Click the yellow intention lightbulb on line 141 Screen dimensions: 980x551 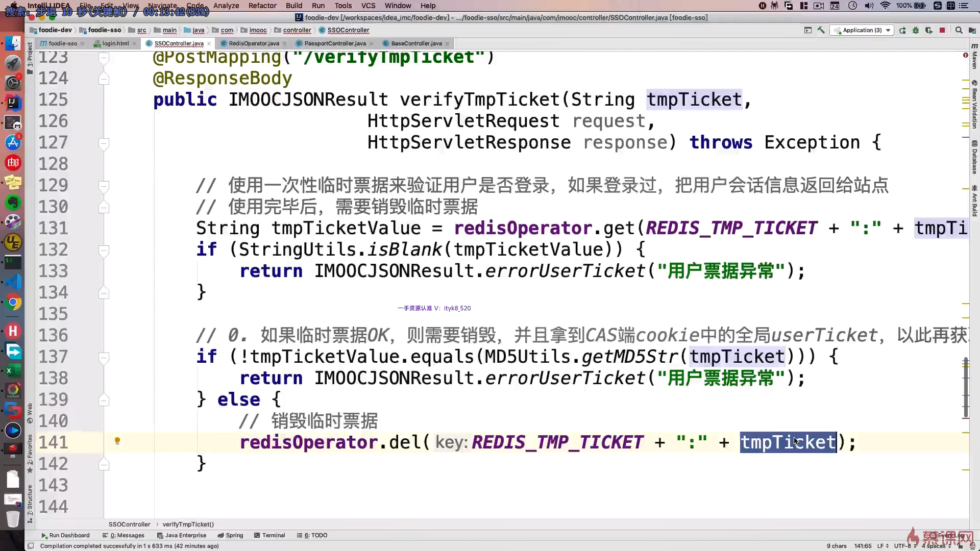click(117, 441)
